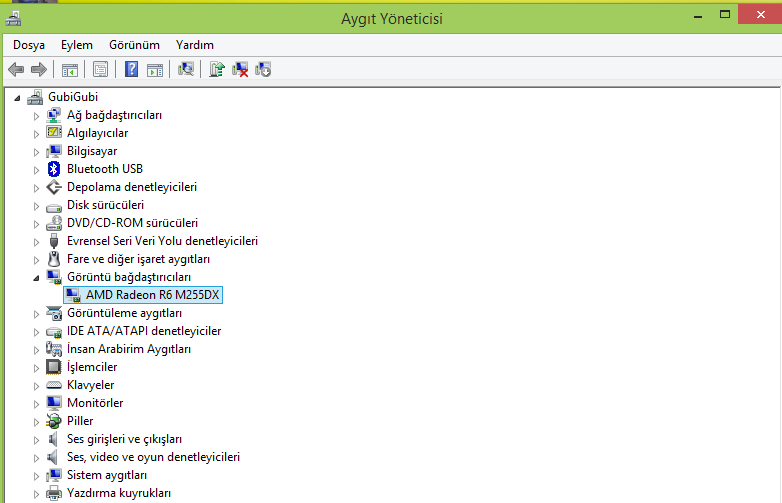Click the Görüntüleme aygıtları camera icon

(x=54, y=313)
